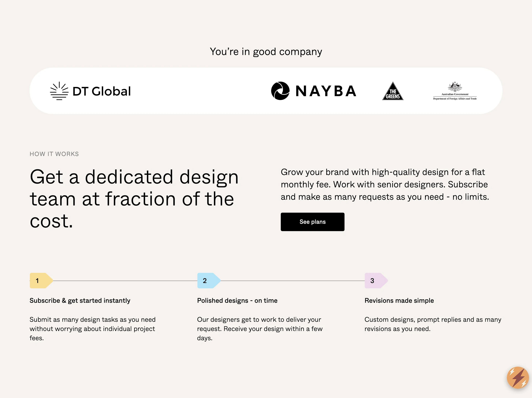
Task: Click the Subscribe & get started instantly heading
Action: pyautogui.click(x=80, y=301)
